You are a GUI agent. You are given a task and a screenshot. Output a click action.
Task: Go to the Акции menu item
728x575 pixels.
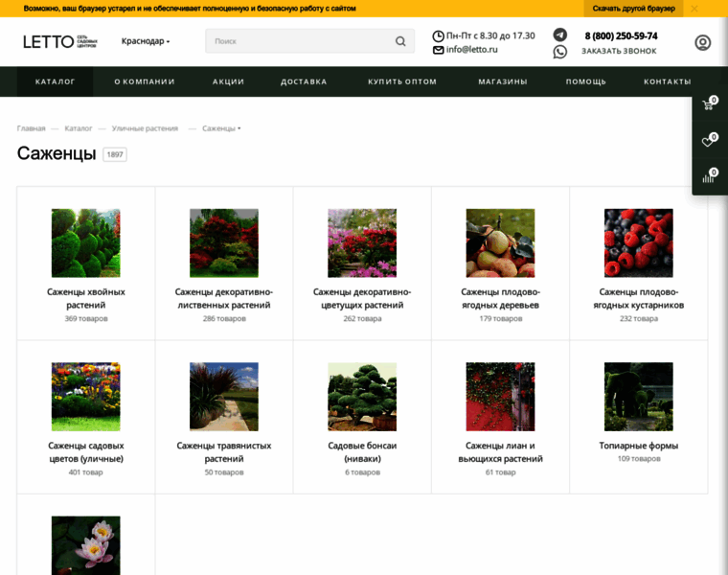228,81
